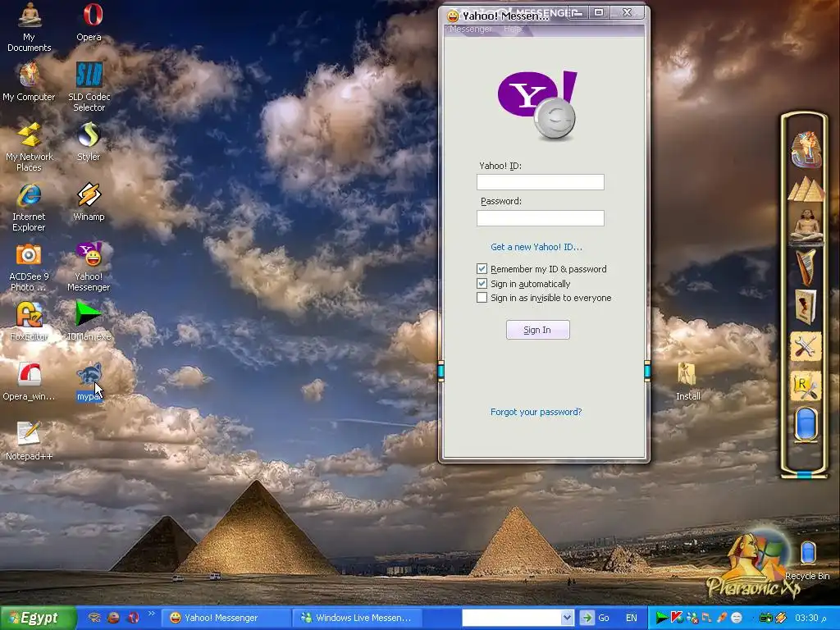Click the eye icon in Quick Launch
Image resolution: width=840 pixels, height=630 pixels.
95,618
